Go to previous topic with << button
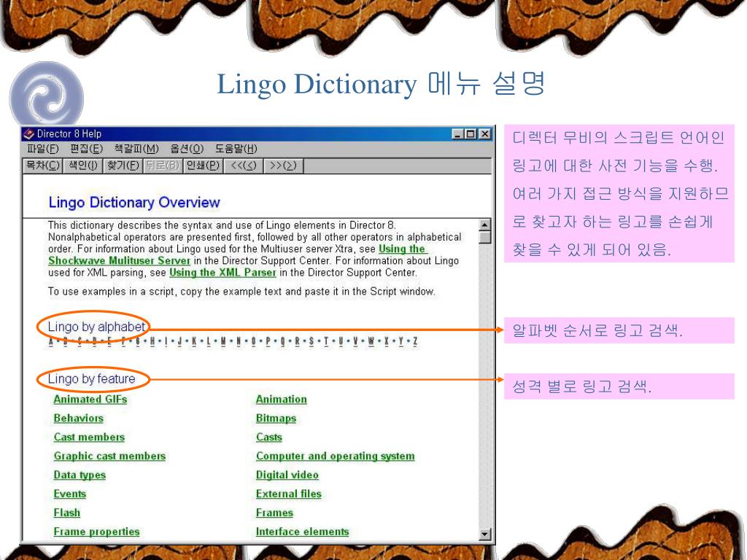 point(243,166)
